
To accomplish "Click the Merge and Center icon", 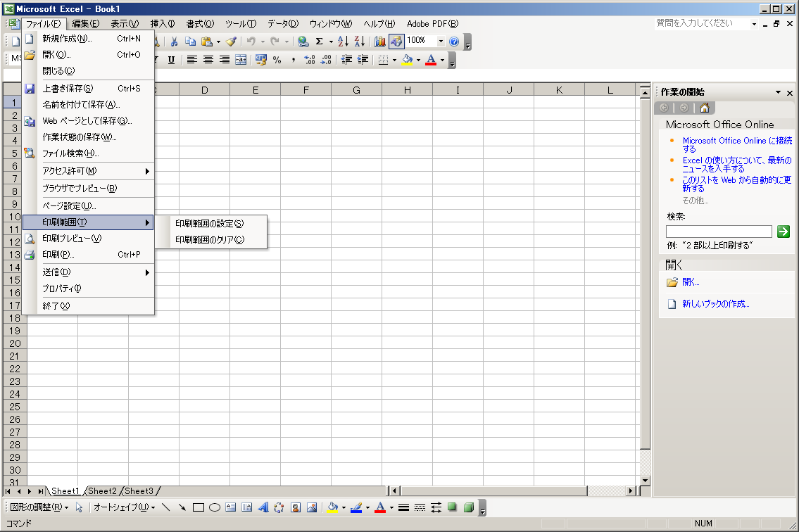I will [x=241, y=60].
